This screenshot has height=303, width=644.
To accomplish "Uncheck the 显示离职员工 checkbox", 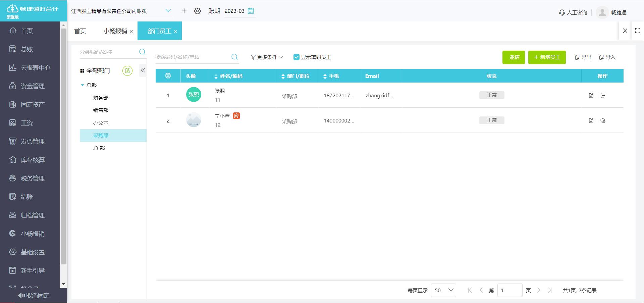I will click(x=296, y=57).
